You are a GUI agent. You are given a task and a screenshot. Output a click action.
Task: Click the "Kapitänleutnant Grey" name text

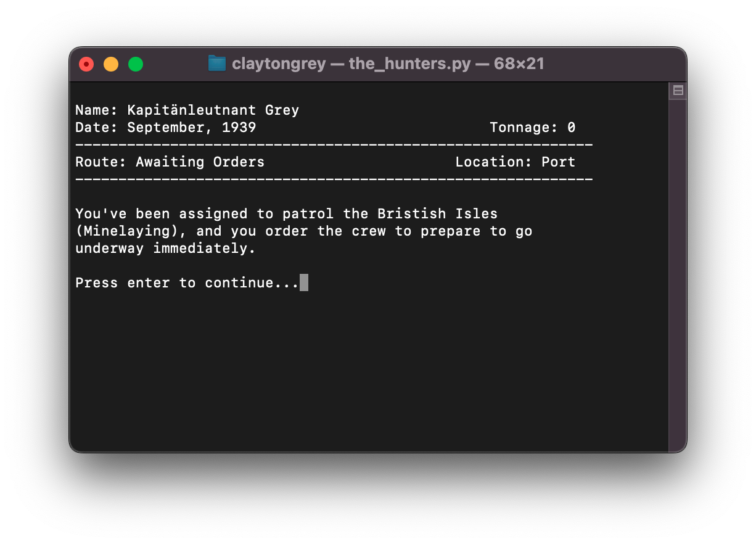(x=213, y=110)
